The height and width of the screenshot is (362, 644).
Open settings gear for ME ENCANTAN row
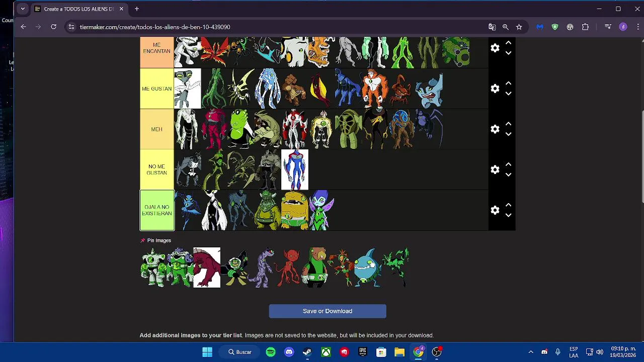(x=495, y=48)
